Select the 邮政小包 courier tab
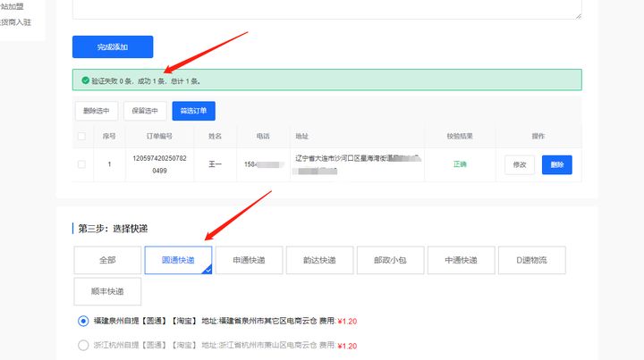Screen dimensions: 644x360 coord(390,260)
